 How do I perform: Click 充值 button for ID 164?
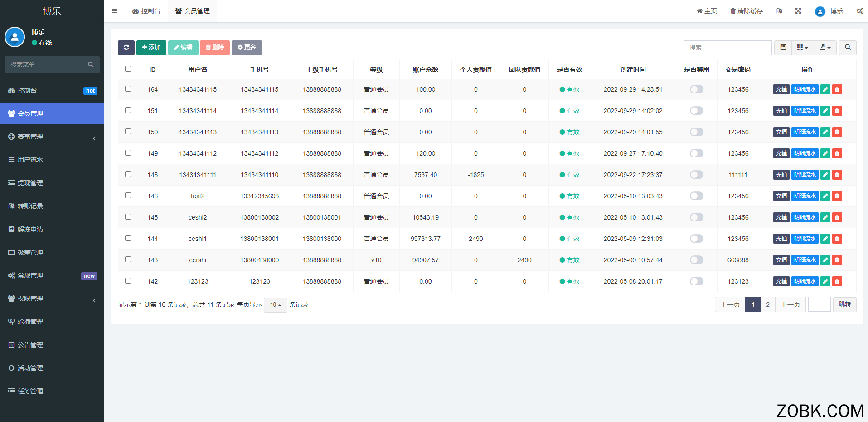point(781,89)
